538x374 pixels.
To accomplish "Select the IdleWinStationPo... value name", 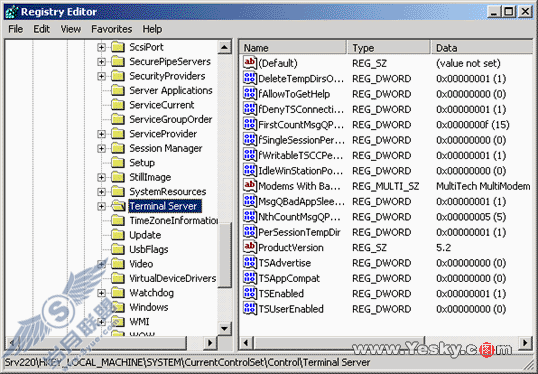I will click(301, 171).
